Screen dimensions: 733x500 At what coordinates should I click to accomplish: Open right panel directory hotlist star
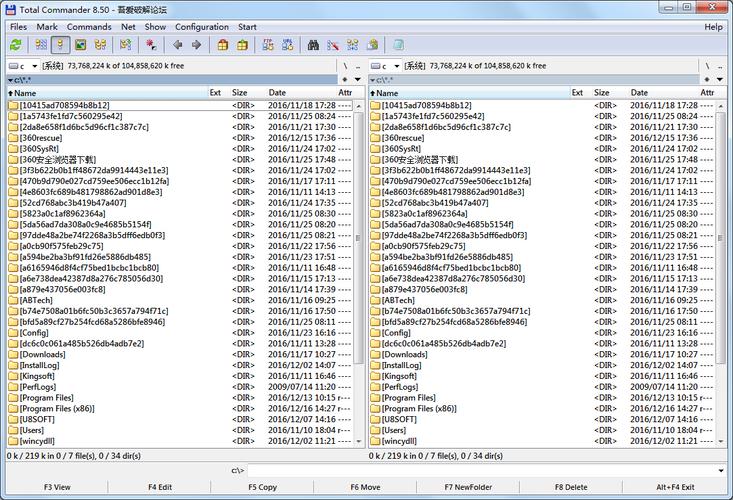pyautogui.click(x=707, y=79)
